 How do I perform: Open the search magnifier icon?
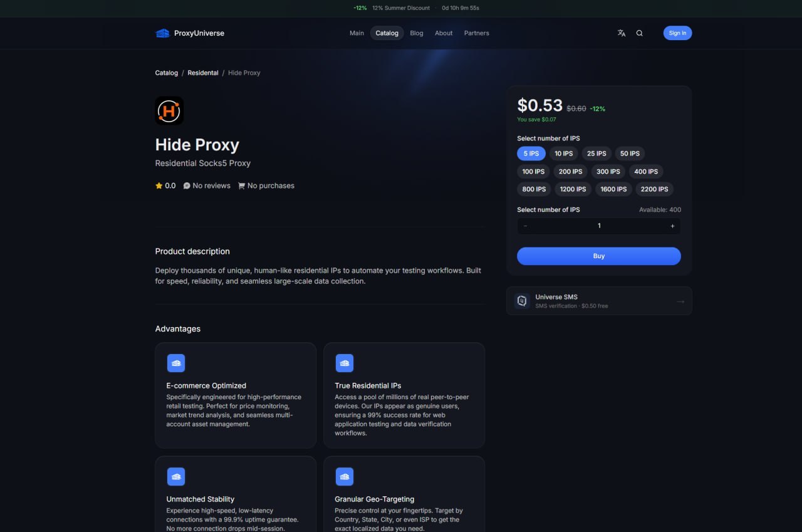(x=640, y=33)
